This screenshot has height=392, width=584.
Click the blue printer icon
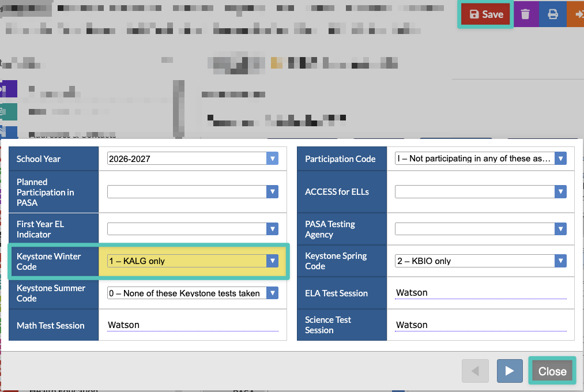(553, 14)
